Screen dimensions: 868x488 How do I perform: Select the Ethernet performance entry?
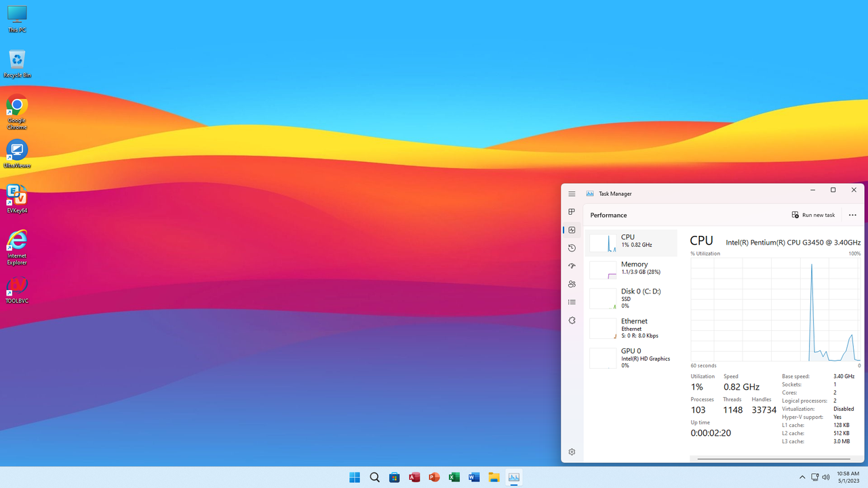[631, 328]
